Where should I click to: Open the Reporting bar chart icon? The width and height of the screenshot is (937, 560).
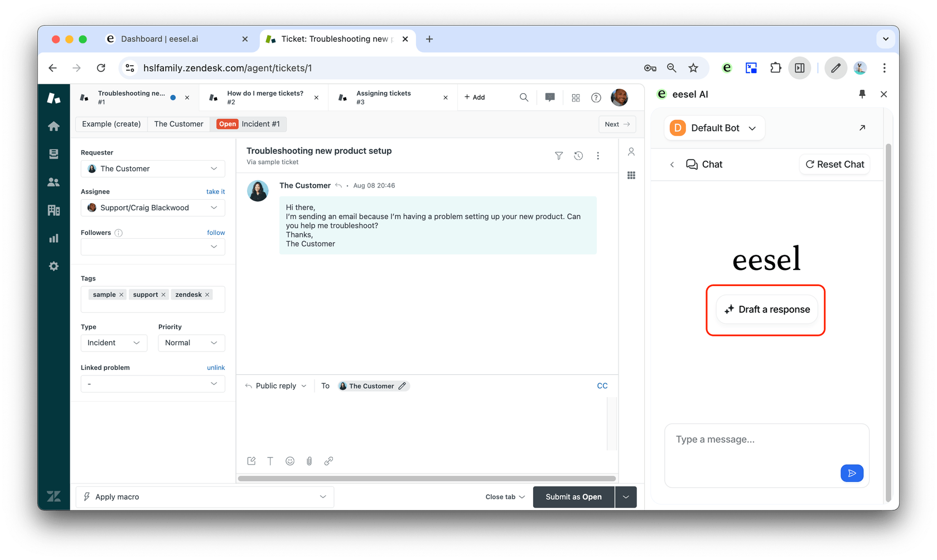(x=54, y=238)
